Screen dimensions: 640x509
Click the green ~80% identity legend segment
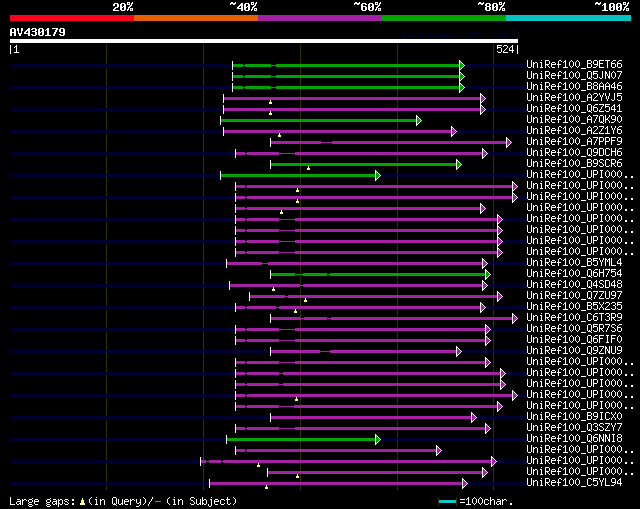point(444,18)
